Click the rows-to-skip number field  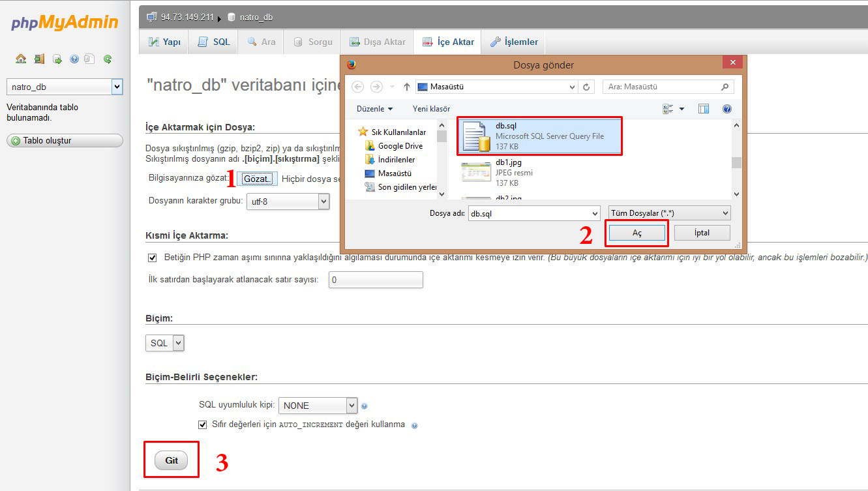coord(375,280)
